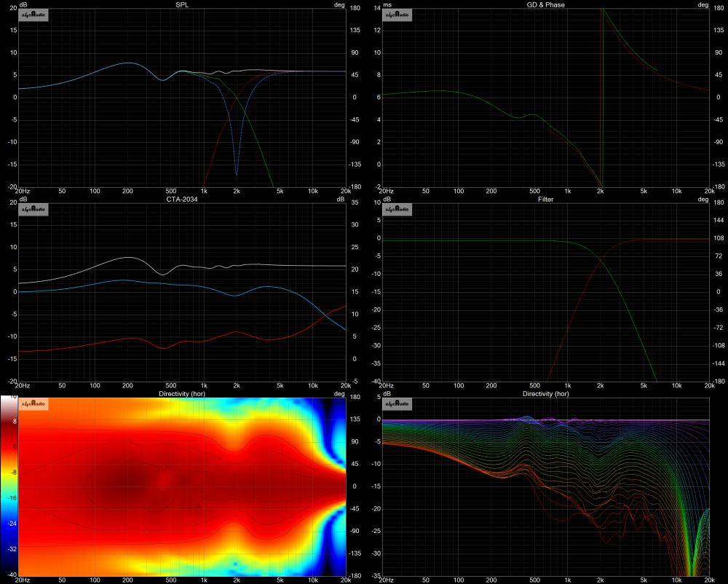Click the 200 Hz hump peak in SPL chart
The width and height of the screenshot is (728, 584).
coord(128,63)
